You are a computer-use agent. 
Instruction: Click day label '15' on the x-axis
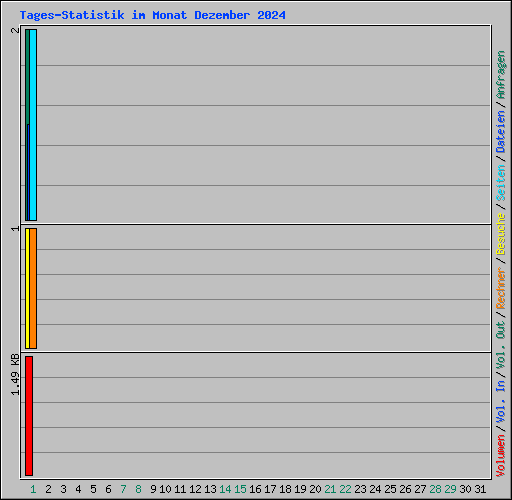point(240,489)
